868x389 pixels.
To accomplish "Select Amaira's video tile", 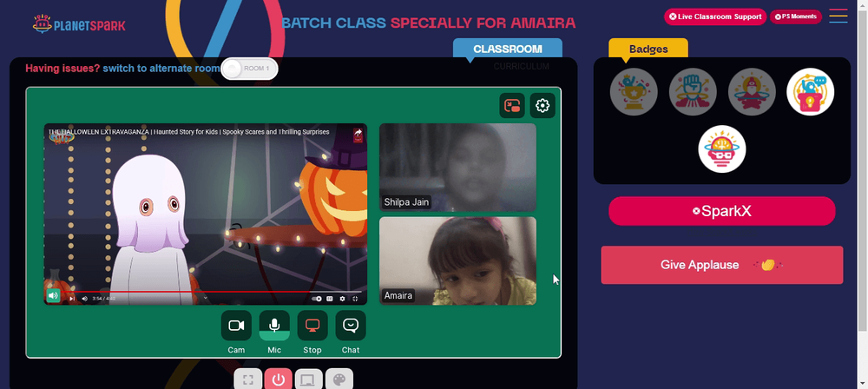I will (457, 261).
